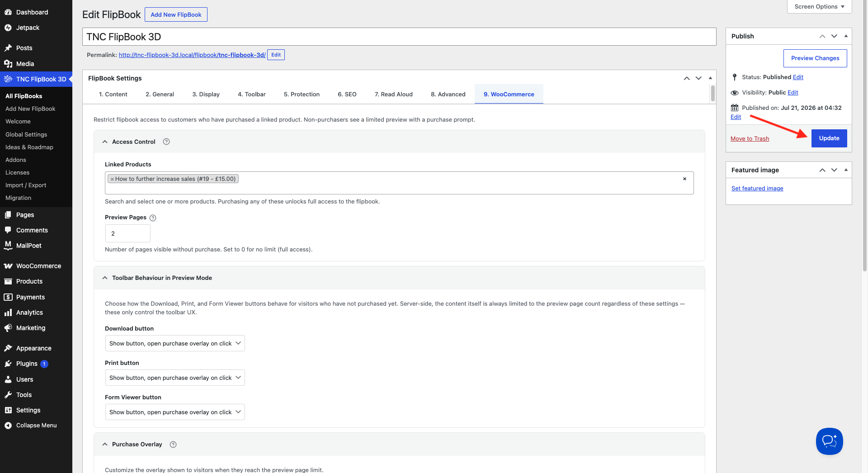The width and height of the screenshot is (868, 473).
Task: Click the Marketing megaphone icon
Action: (8, 328)
